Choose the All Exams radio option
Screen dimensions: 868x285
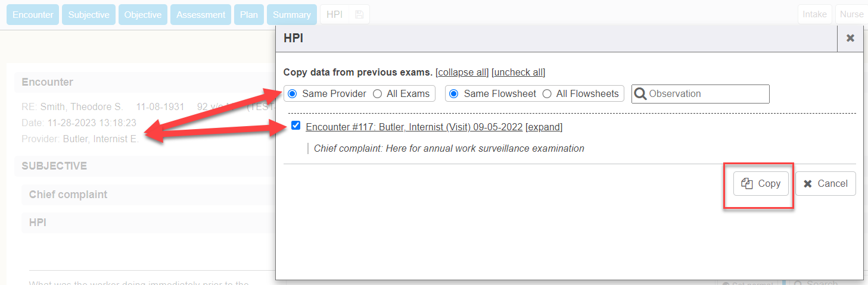377,93
